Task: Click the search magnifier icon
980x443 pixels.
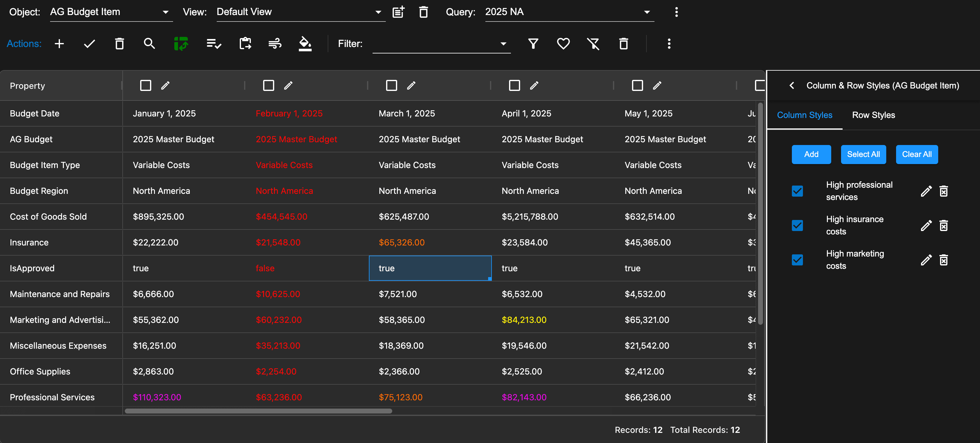Action: (x=149, y=44)
